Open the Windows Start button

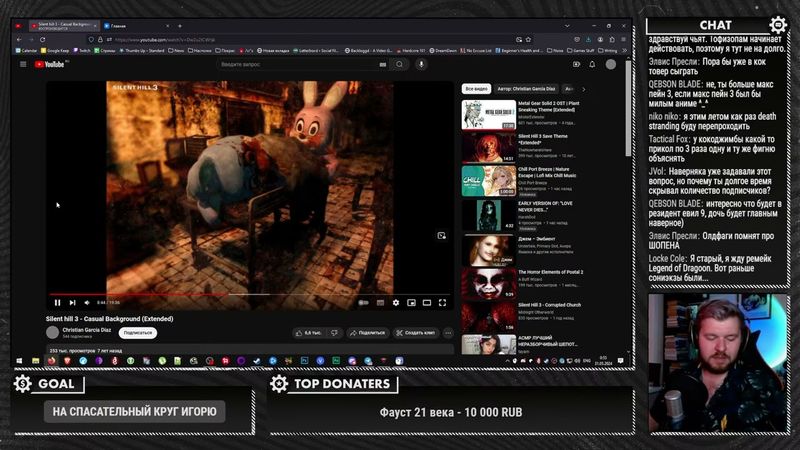click(x=19, y=361)
